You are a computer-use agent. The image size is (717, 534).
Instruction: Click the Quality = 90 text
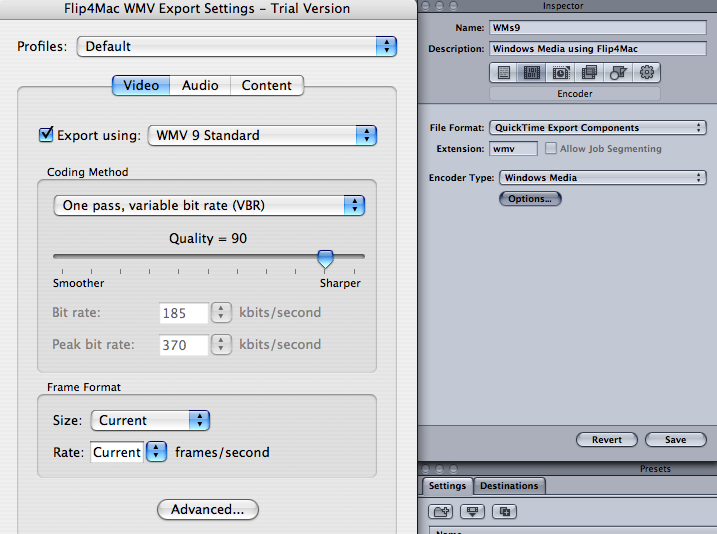point(208,239)
